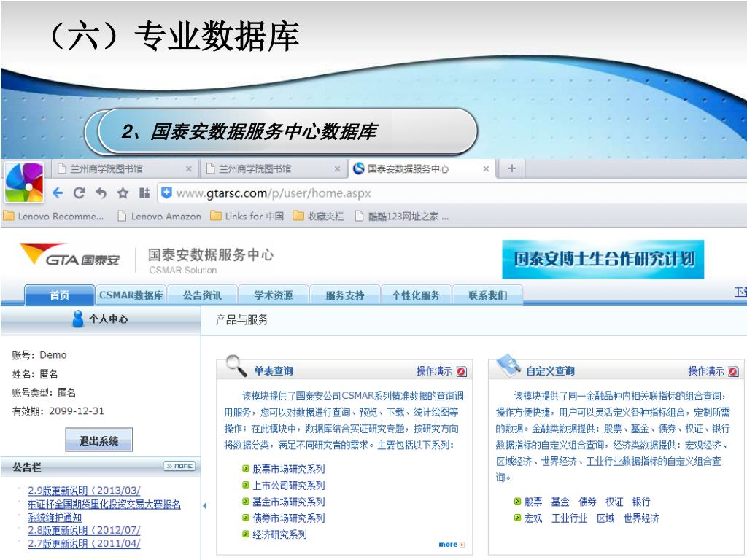747x560 pixels.
Task: Open 2.9版更新说明 (2013/03/ announcement
Action: (84, 491)
